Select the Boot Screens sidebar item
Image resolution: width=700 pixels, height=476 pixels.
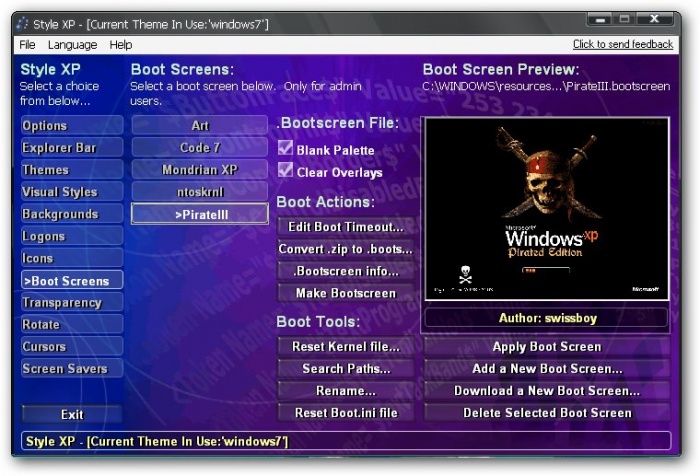(72, 280)
